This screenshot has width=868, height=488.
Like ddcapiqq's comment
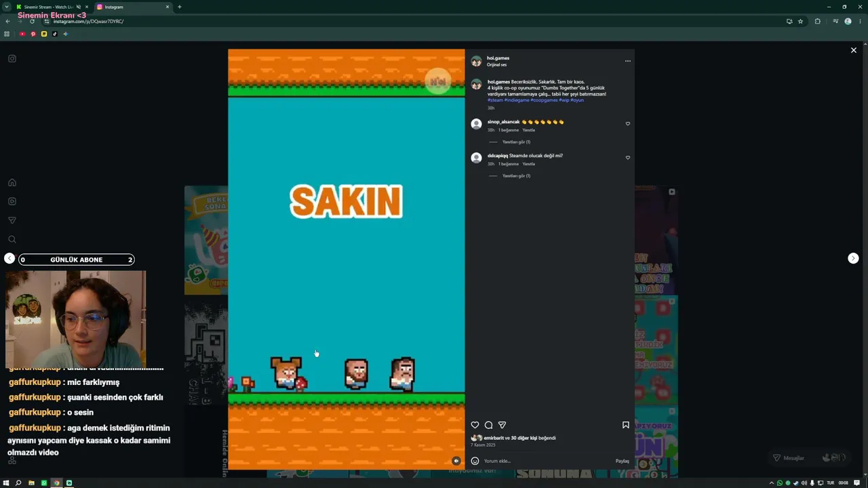coord(628,158)
